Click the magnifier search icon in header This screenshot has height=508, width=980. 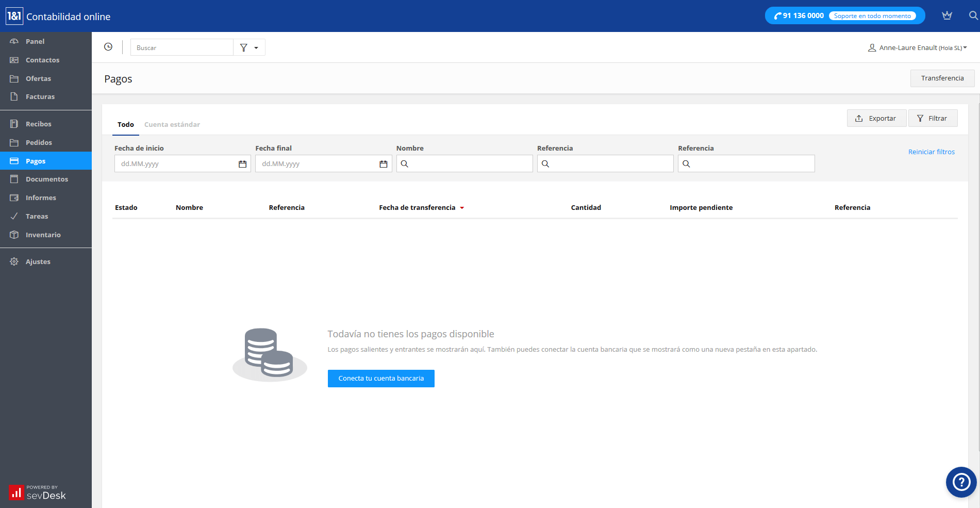(x=973, y=15)
